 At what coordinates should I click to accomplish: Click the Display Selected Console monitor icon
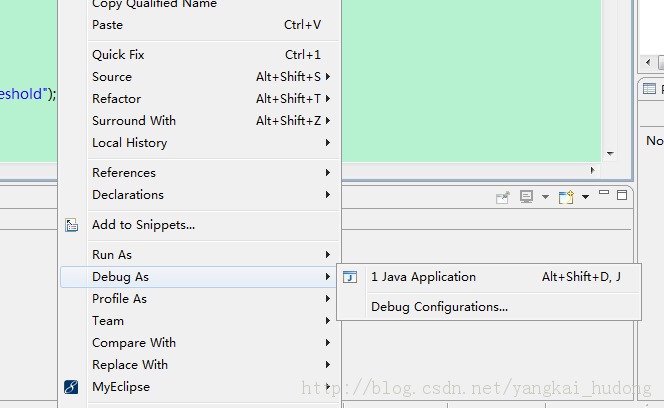[526, 197]
